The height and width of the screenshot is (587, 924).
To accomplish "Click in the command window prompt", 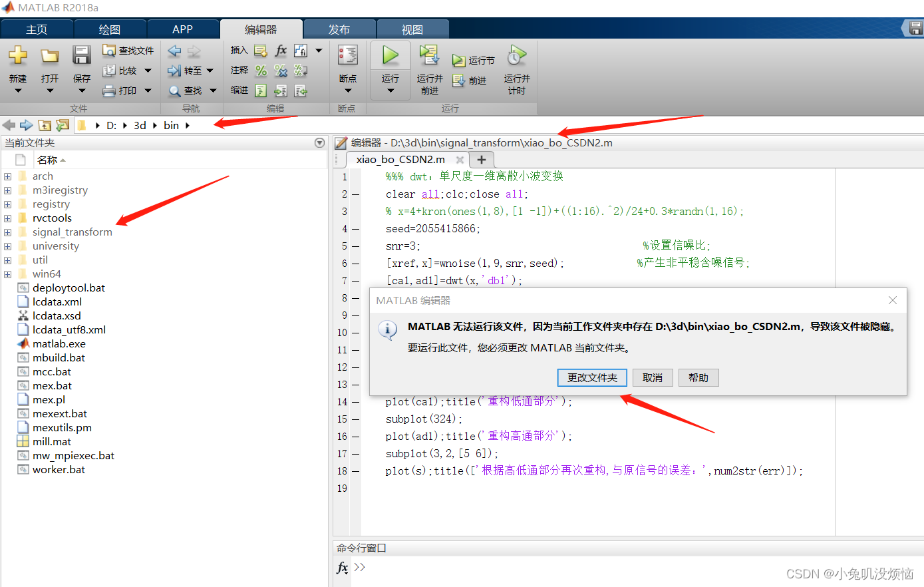I will coord(359,567).
